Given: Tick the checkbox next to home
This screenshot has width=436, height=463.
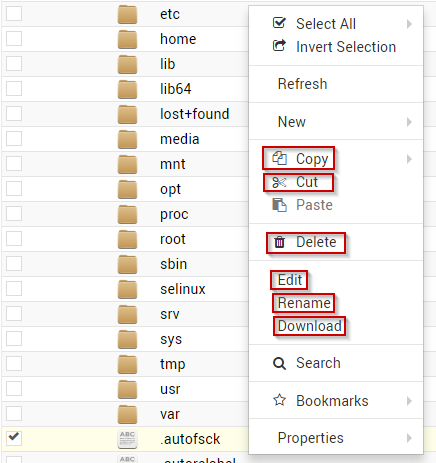Looking at the screenshot, I should click(x=14, y=39).
